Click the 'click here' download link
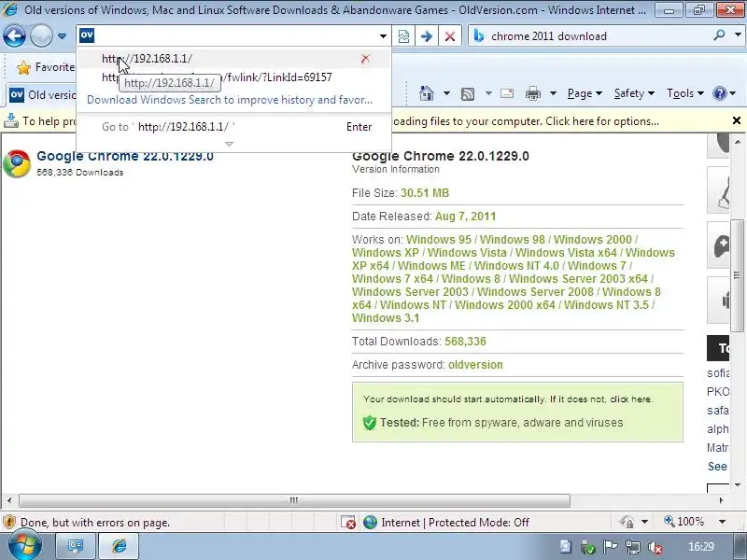Image resolution: width=747 pixels, height=560 pixels. pos(630,399)
